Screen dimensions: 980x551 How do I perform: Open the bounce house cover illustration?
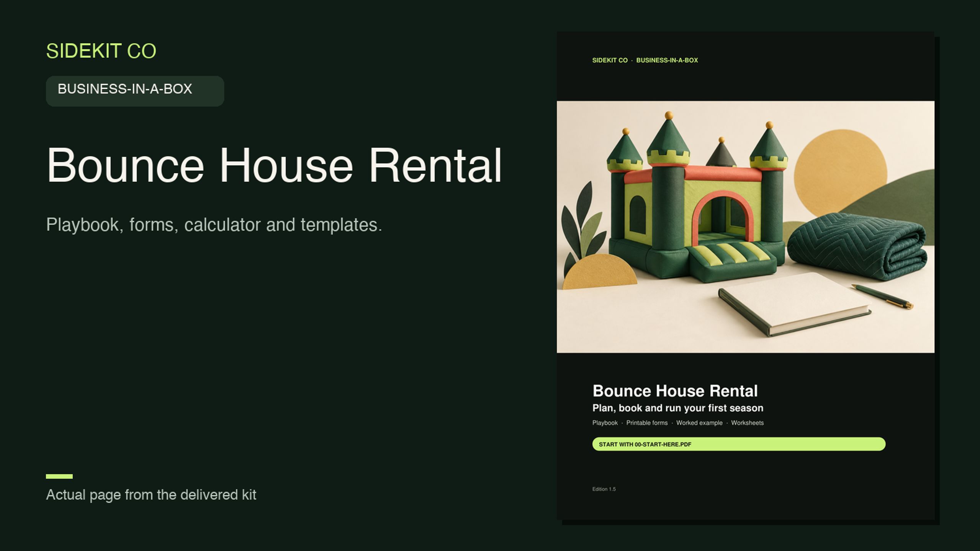745,227
